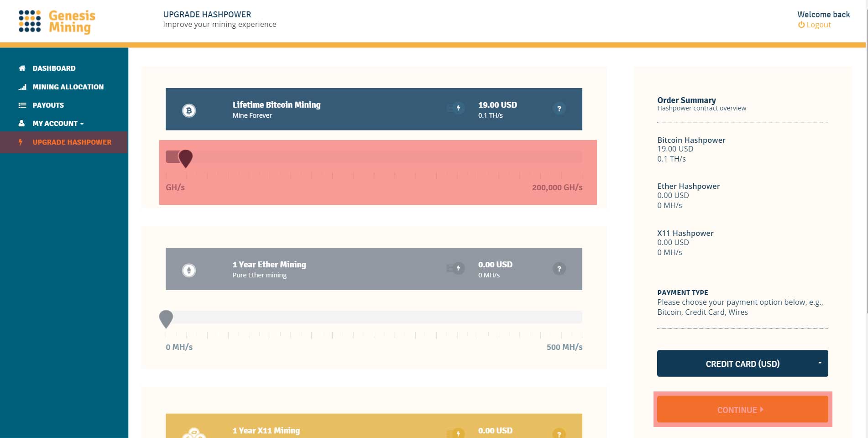
Task: Click the Upgrade Hashpower lightning bolt icon
Action: pyautogui.click(x=21, y=142)
